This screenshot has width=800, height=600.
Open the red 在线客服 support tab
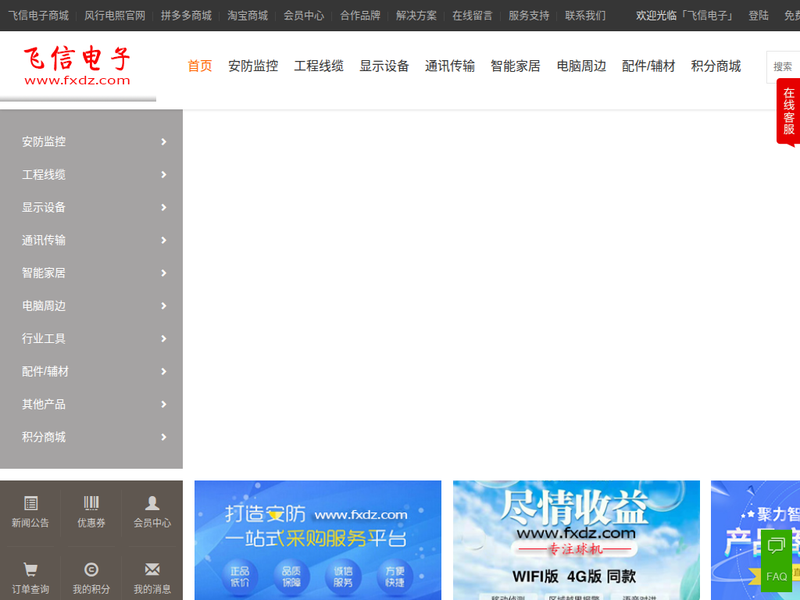coord(788,111)
